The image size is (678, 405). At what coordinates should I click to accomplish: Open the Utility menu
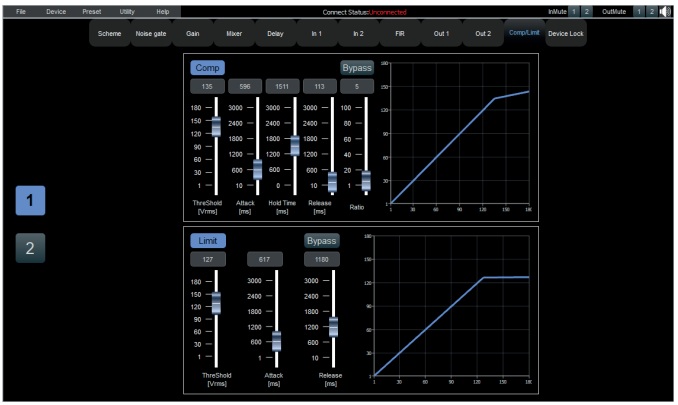127,10
